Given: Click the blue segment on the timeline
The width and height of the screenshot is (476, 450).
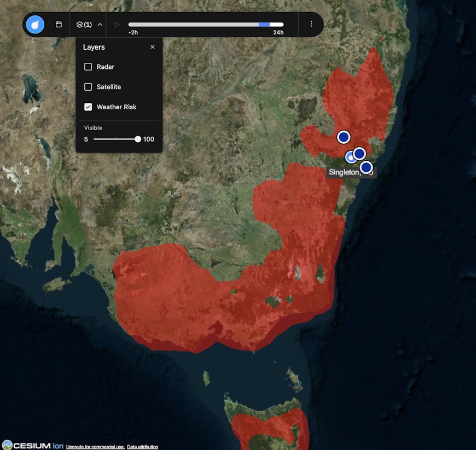Looking at the screenshot, I should [x=264, y=25].
